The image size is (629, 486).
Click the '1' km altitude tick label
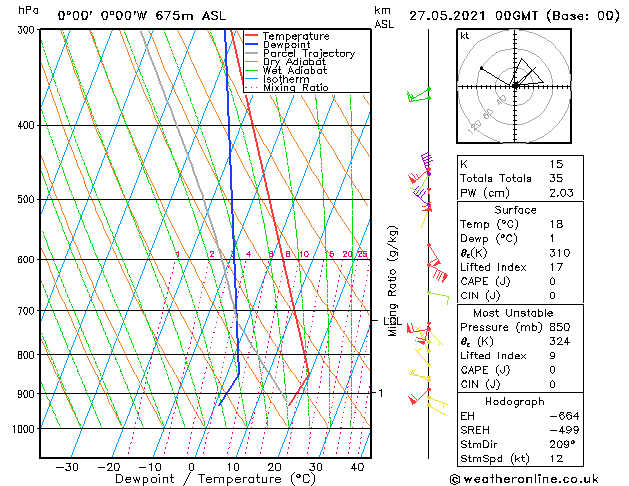(381, 393)
